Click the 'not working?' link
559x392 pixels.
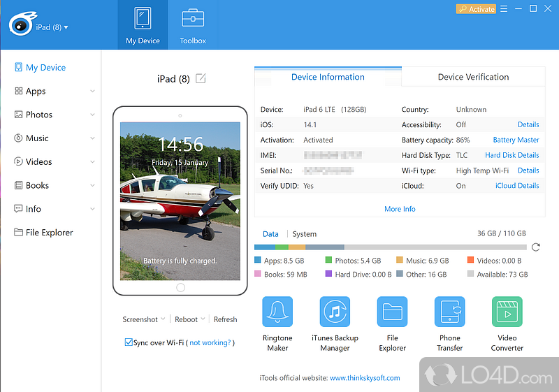(x=210, y=342)
